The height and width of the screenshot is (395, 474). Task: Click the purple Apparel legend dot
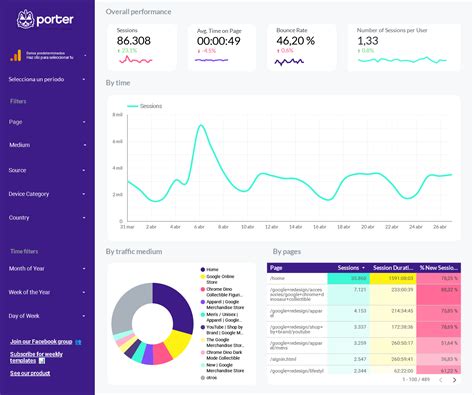(203, 302)
